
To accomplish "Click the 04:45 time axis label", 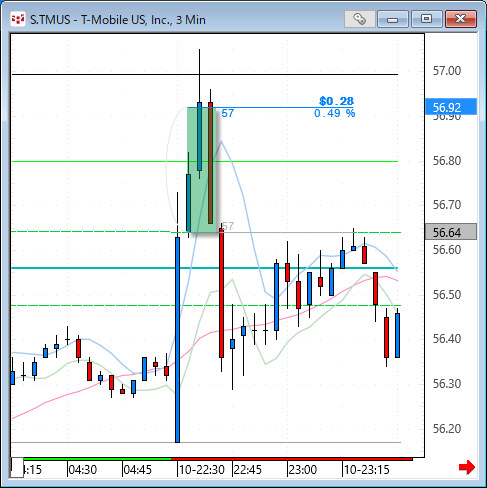I will 137,470.
